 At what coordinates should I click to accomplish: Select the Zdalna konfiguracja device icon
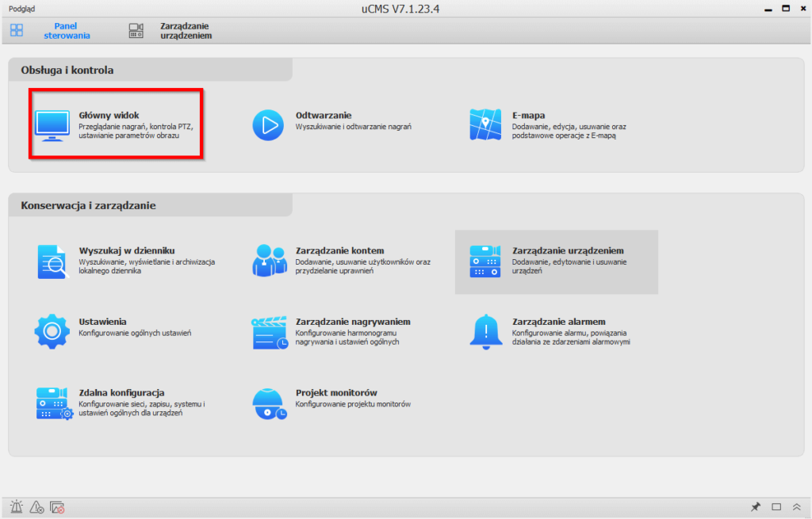52,403
